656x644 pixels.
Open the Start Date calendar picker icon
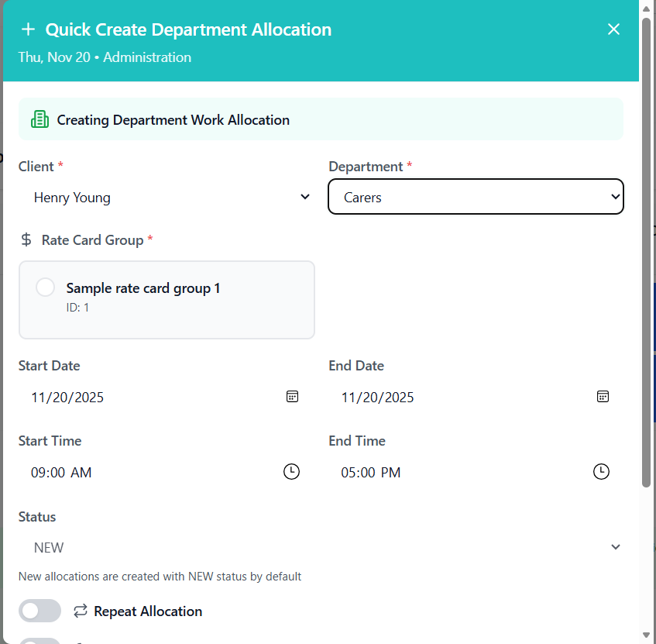[292, 397]
